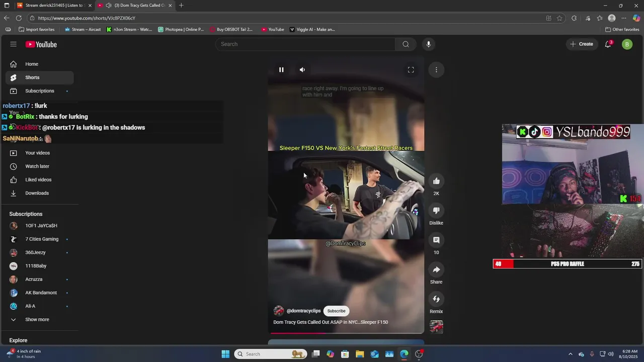Dislike the Short
The width and height of the screenshot is (644, 362).
click(x=436, y=211)
